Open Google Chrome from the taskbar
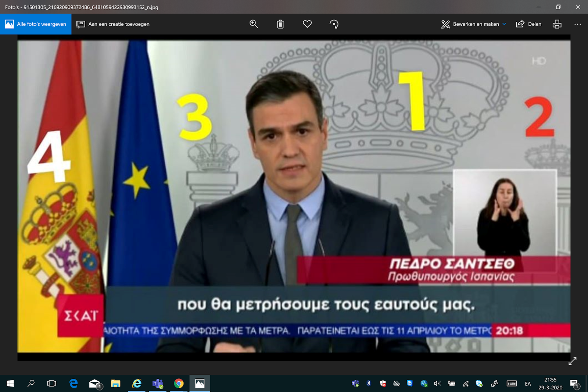This screenshot has width=588, height=392. [179, 384]
